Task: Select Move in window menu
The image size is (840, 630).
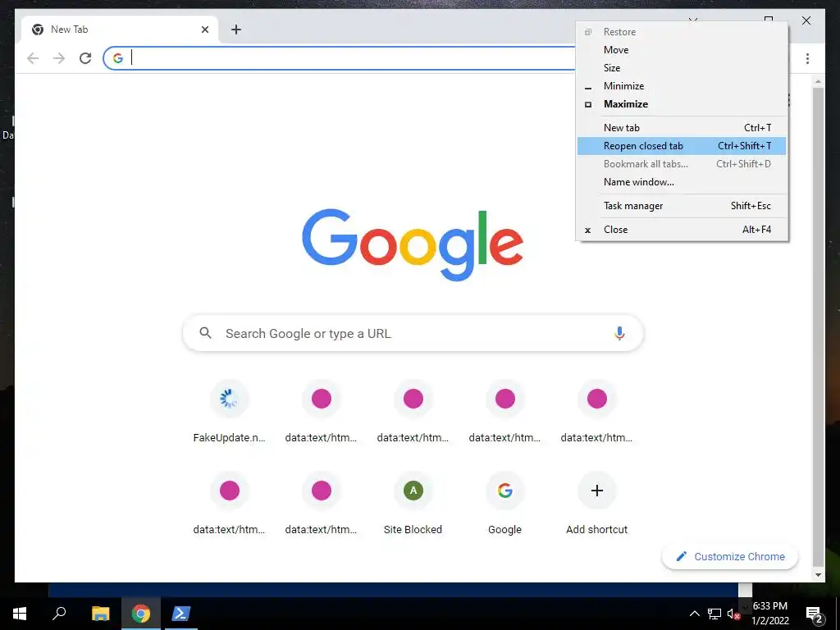Action: pyautogui.click(x=682, y=50)
